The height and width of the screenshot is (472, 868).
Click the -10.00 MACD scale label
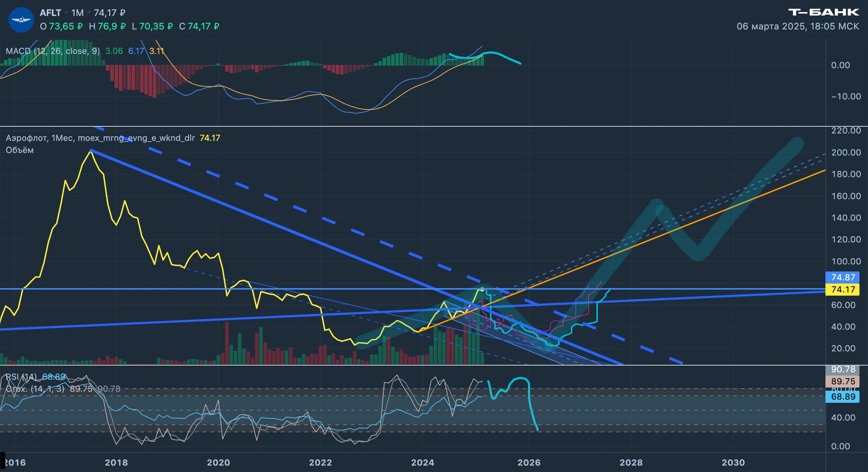[846, 97]
